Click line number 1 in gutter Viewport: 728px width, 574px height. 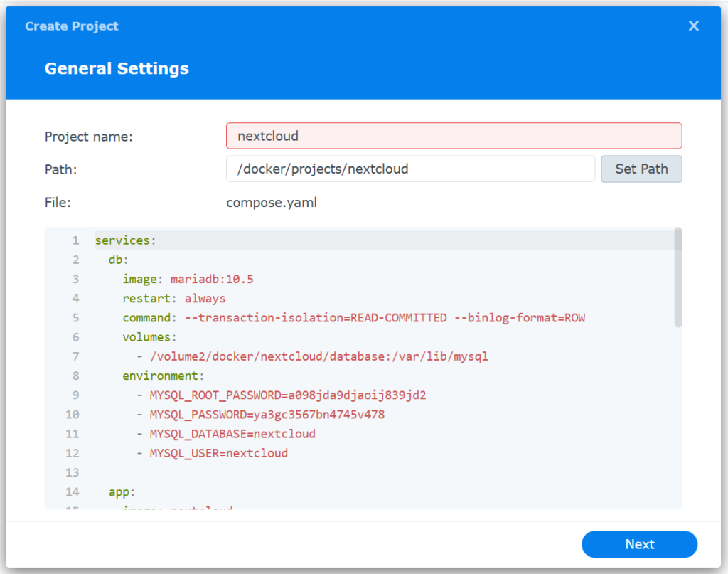tap(75, 240)
